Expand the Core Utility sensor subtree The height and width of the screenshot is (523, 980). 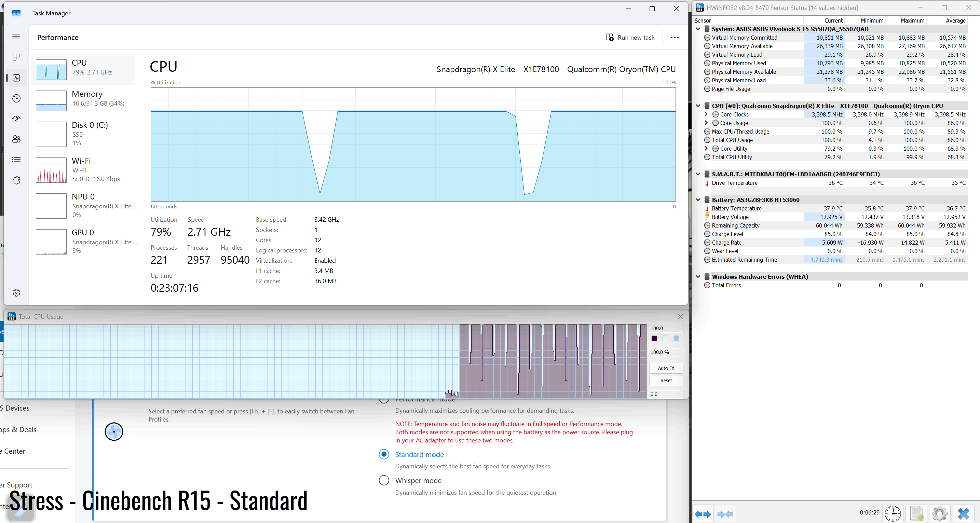[706, 148]
